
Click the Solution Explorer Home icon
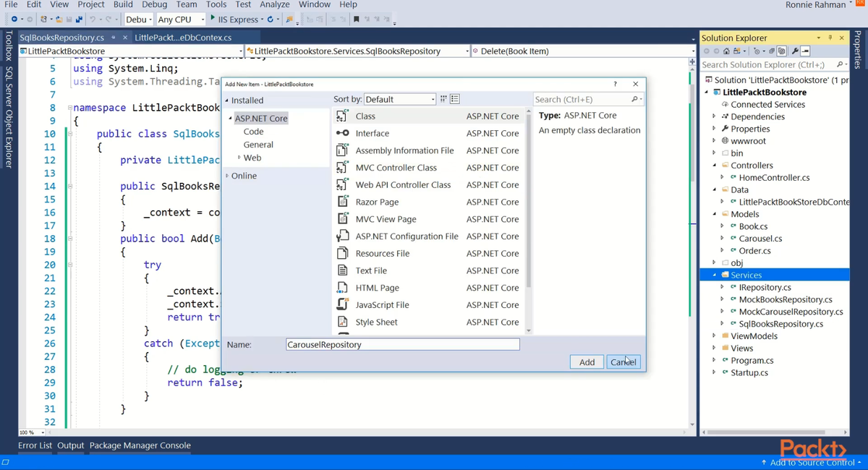(726, 51)
